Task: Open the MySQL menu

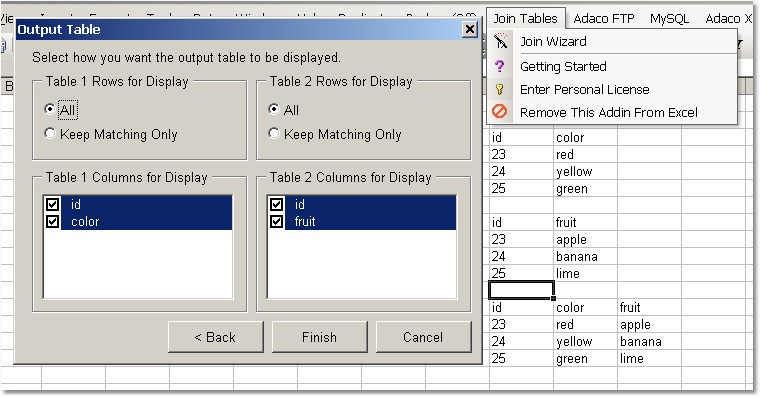Action: pos(669,18)
